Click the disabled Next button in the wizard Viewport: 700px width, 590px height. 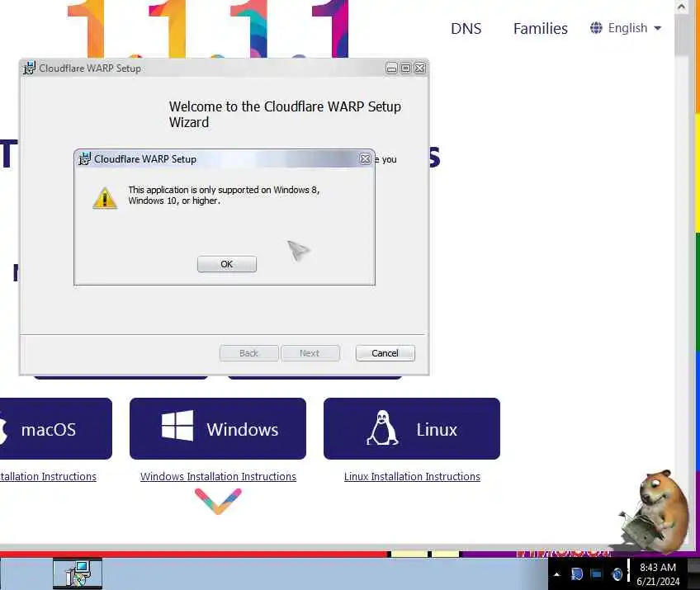310,353
